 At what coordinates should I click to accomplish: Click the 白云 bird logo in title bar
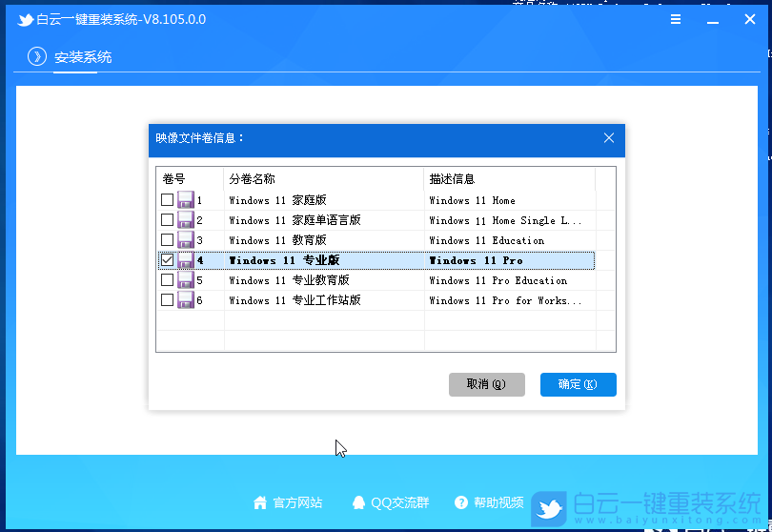click(x=25, y=20)
